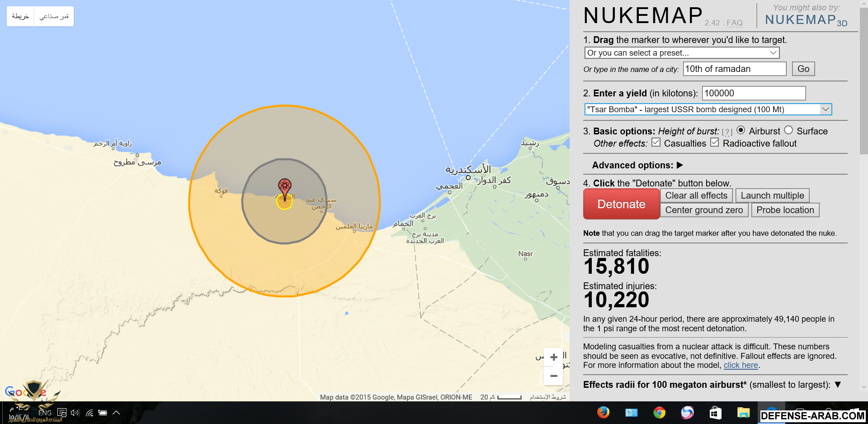This screenshot has height=424, width=868.
Task: Open the Tsar Bomba yield preset dropdown
Action: tap(708, 110)
